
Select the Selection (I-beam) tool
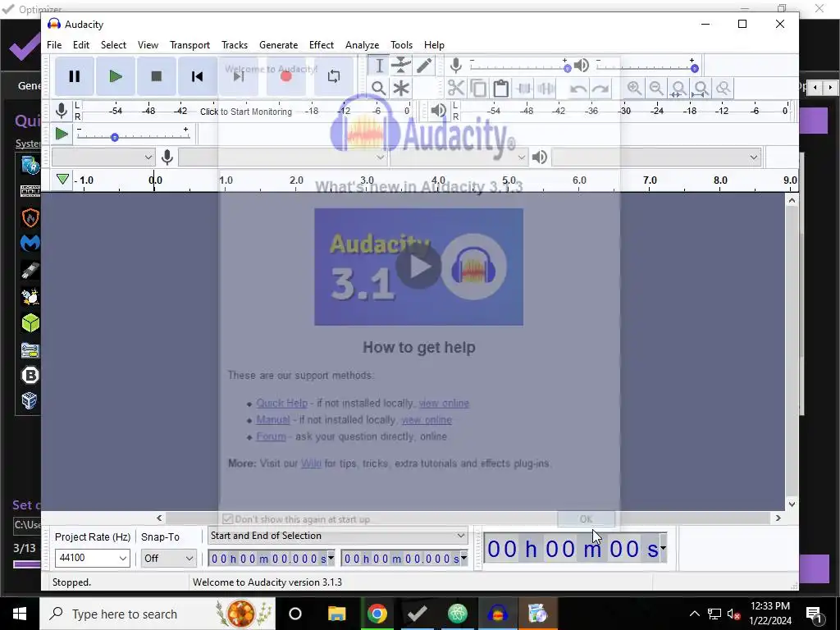click(379, 66)
